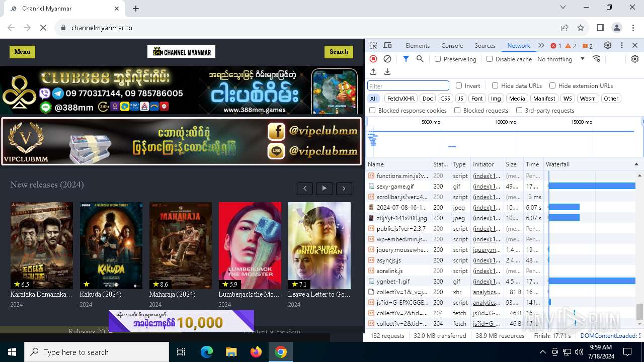Switch to the Elements tab
644x362 pixels.
[418, 45]
